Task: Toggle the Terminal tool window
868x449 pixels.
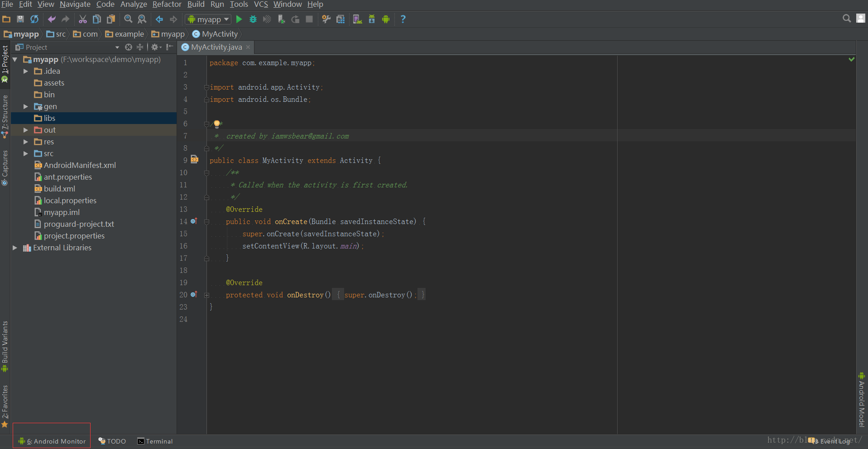Action: click(155, 441)
